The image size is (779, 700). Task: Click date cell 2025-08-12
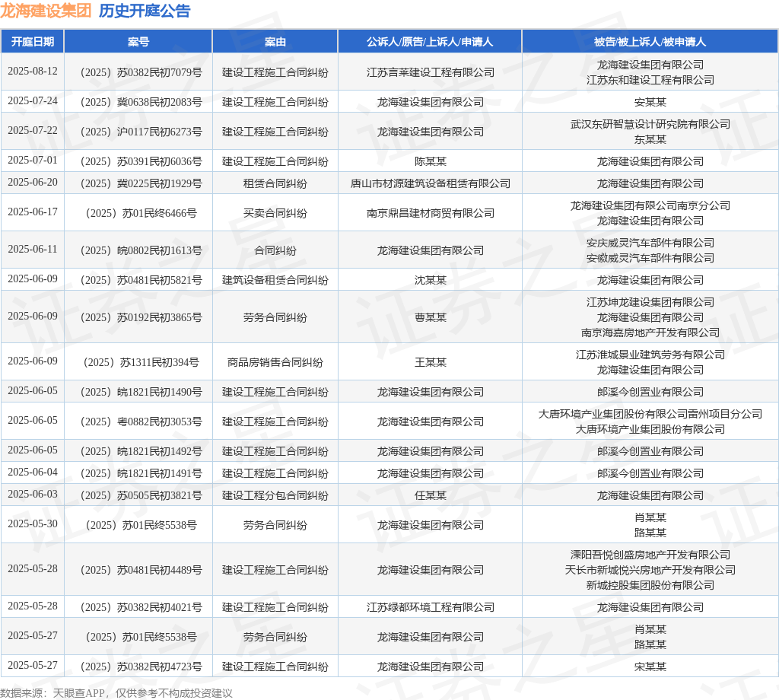33,71
